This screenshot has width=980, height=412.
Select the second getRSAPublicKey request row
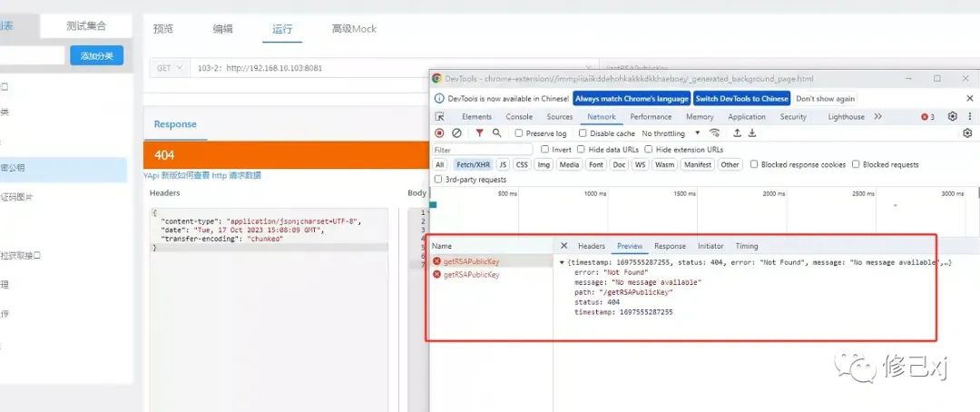tap(491, 274)
